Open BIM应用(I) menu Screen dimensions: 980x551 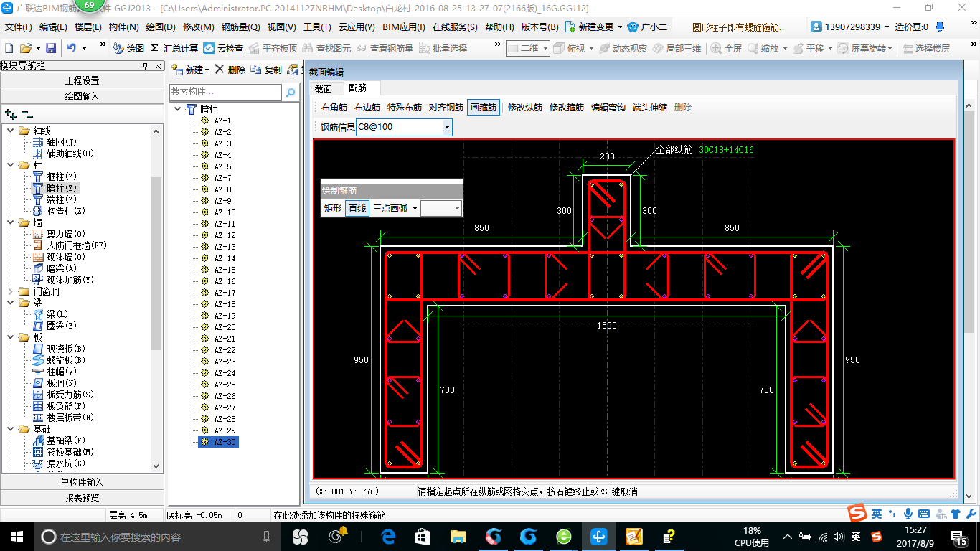(x=404, y=27)
